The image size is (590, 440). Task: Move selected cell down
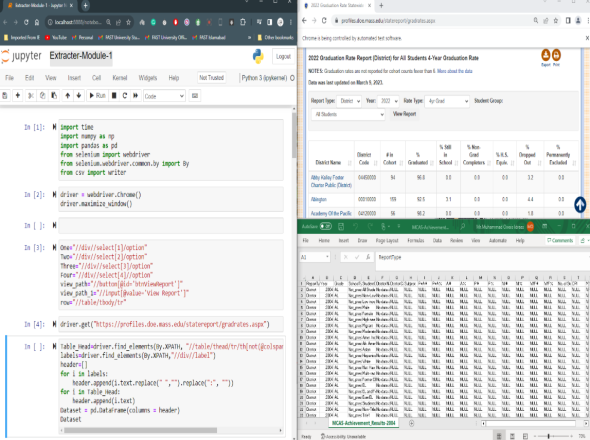coord(79,96)
